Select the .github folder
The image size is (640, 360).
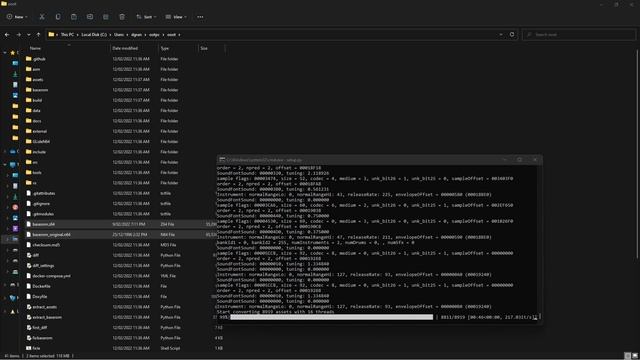[39, 59]
